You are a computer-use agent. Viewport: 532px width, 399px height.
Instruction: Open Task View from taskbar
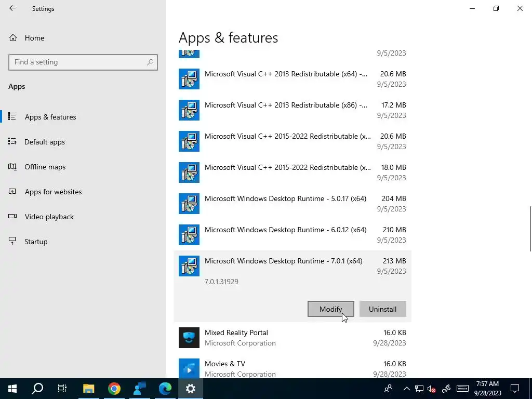62,389
